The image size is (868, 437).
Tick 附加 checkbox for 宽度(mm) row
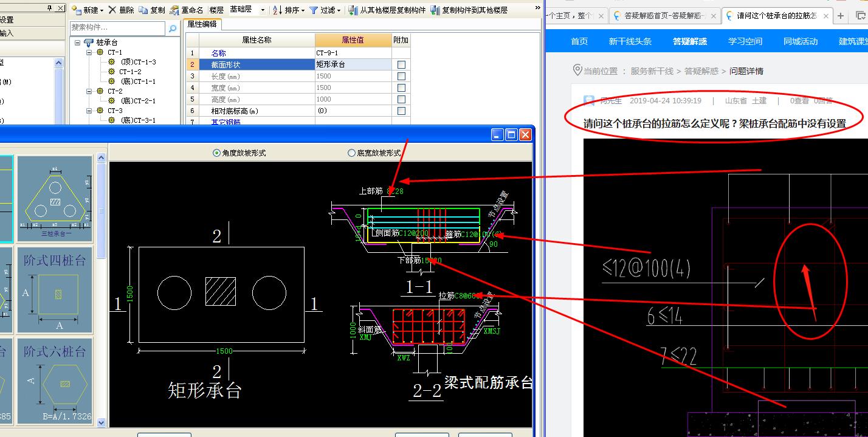(401, 88)
